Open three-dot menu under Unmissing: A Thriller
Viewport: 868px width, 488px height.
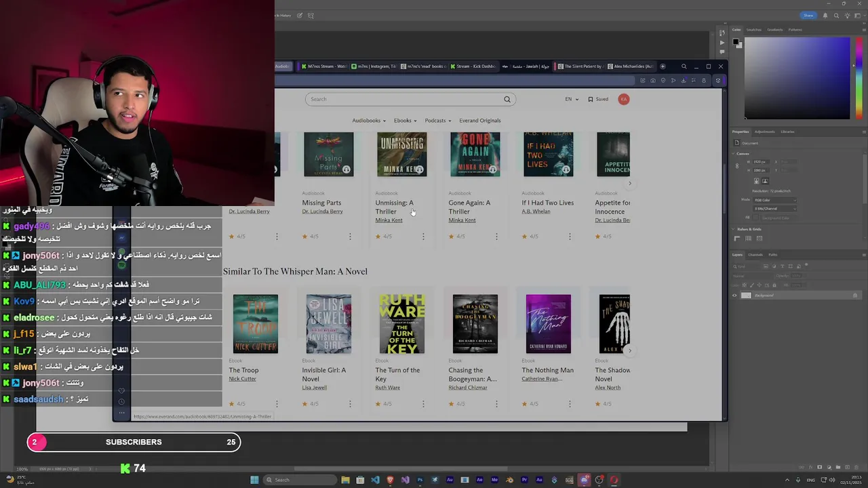(423, 237)
